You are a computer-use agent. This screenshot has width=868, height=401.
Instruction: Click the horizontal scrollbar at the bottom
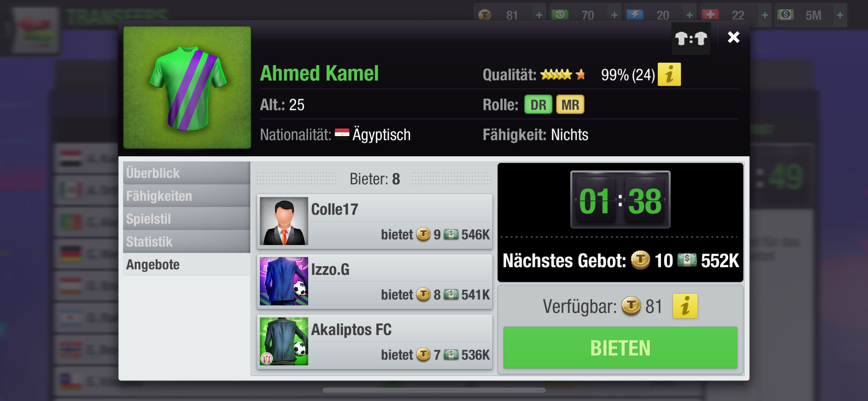[x=434, y=390]
